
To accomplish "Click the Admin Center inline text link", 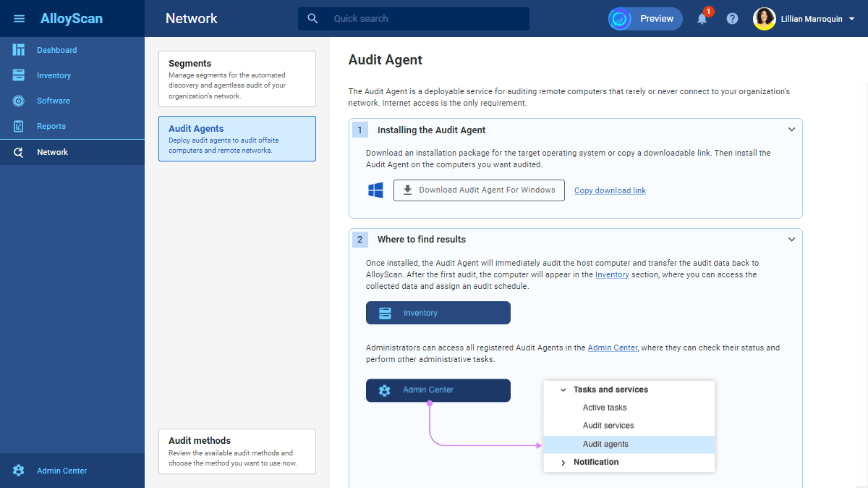I will [613, 348].
